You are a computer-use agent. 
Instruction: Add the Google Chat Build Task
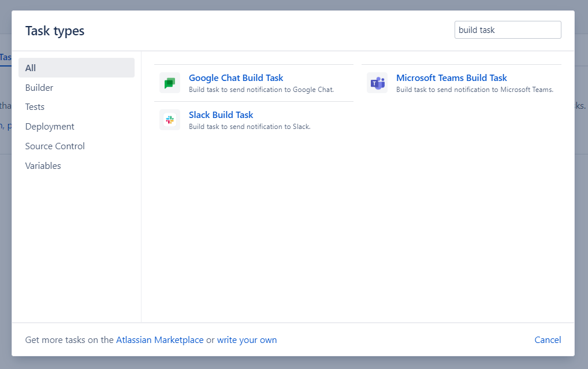pos(236,78)
